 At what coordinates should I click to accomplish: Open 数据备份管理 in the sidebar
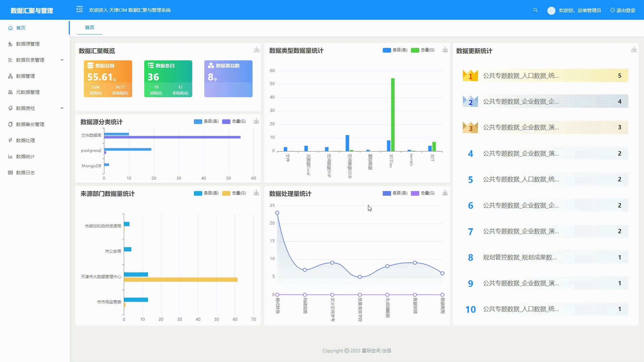[x=30, y=124]
